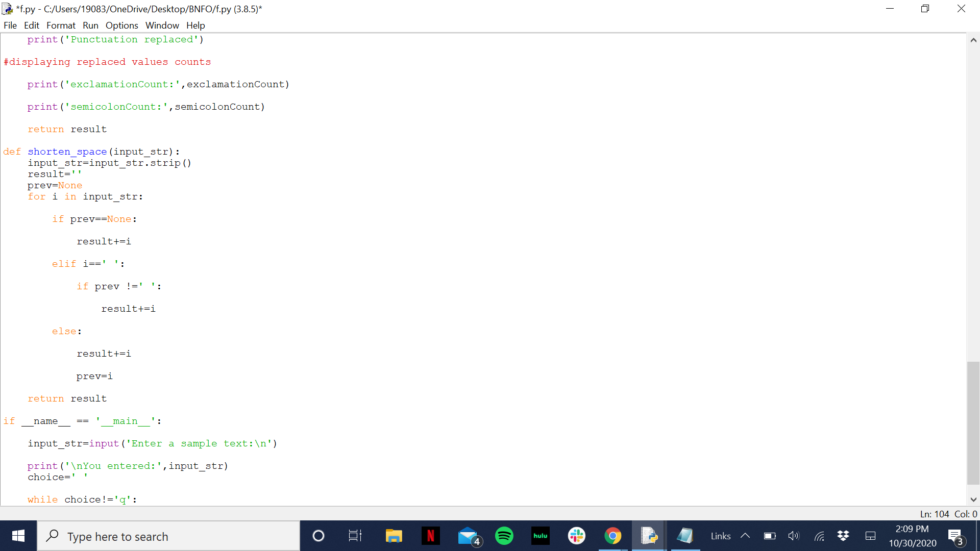
Task: Click the Edit menu to expand
Action: [x=32, y=26]
